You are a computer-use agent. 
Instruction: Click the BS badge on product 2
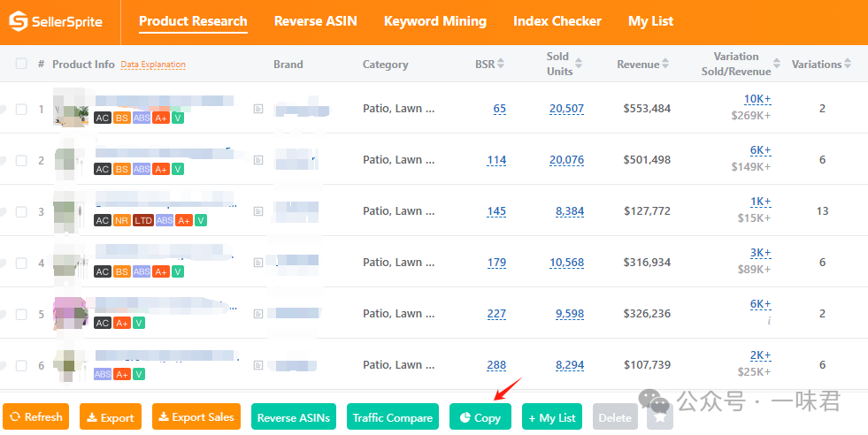click(x=122, y=169)
